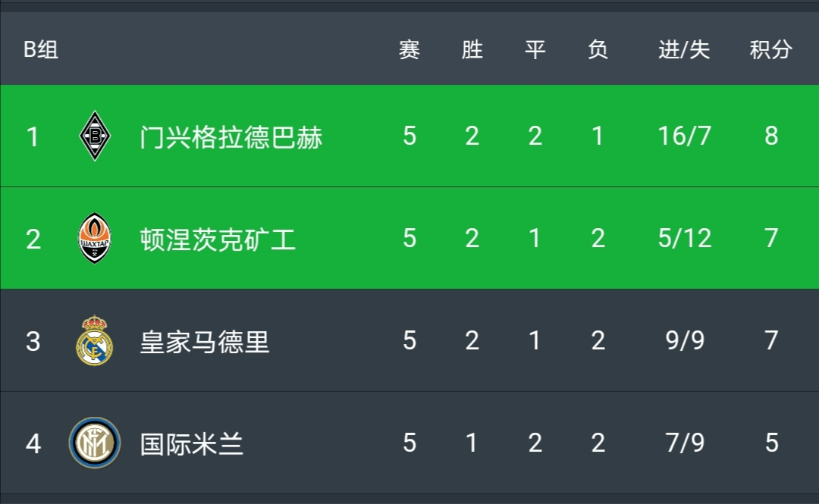Open team 皇家马德里
Image resolution: width=819 pixels, height=504 pixels.
205,342
